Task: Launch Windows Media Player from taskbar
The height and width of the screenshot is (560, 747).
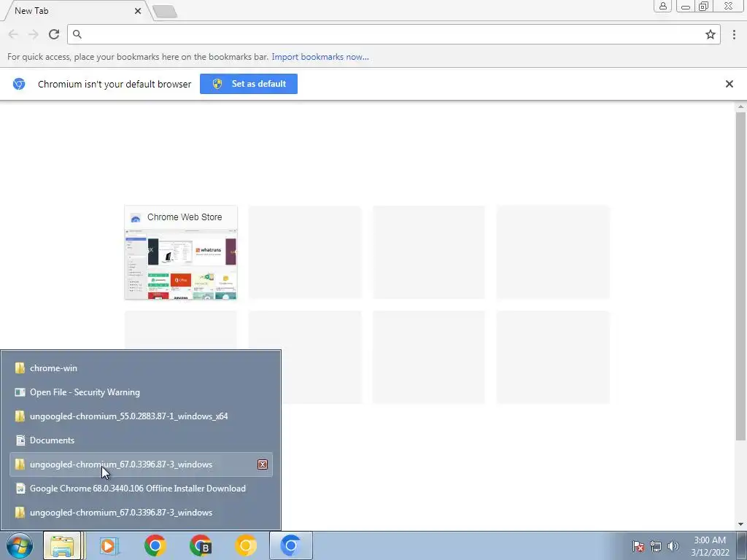Action: pos(109,545)
